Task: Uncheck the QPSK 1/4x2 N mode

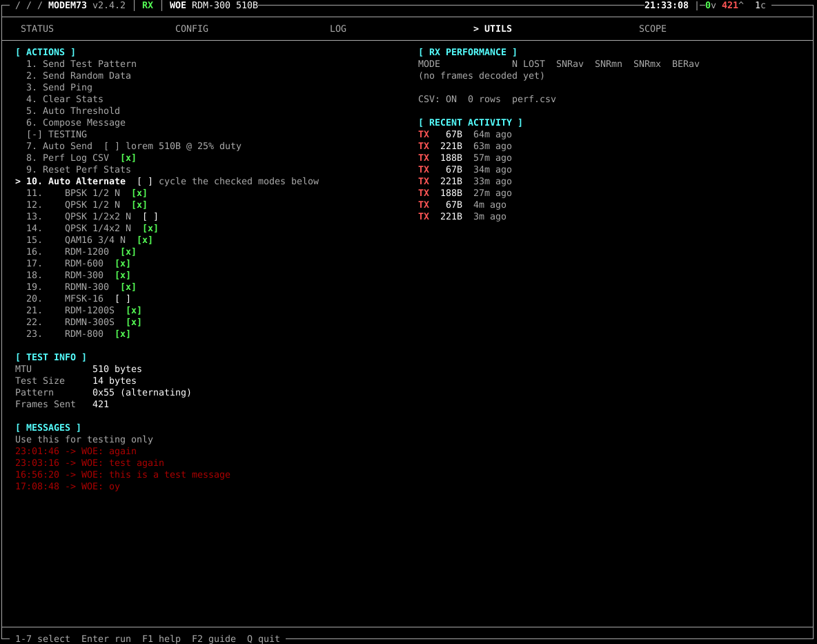Action: tap(150, 228)
